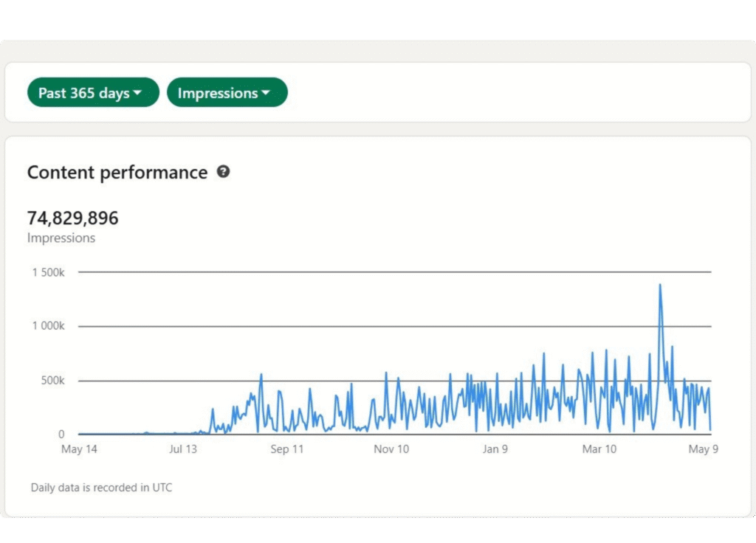Click the Daily data is recorded in UTC note
Screen dimensions: 756x543
101,488
